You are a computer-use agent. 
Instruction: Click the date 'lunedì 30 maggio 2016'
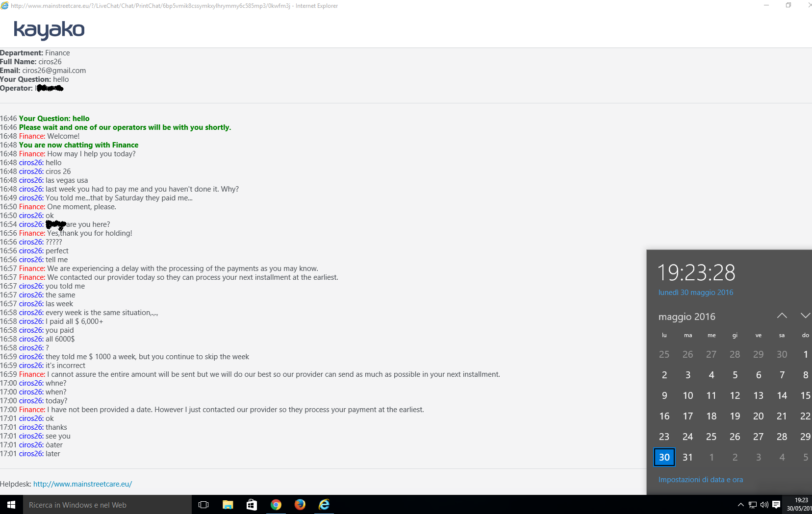tap(696, 293)
